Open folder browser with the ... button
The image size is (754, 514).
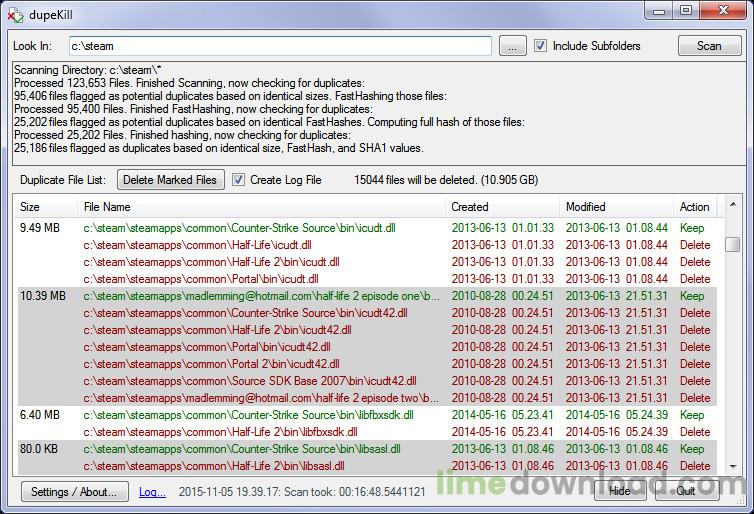[512, 46]
